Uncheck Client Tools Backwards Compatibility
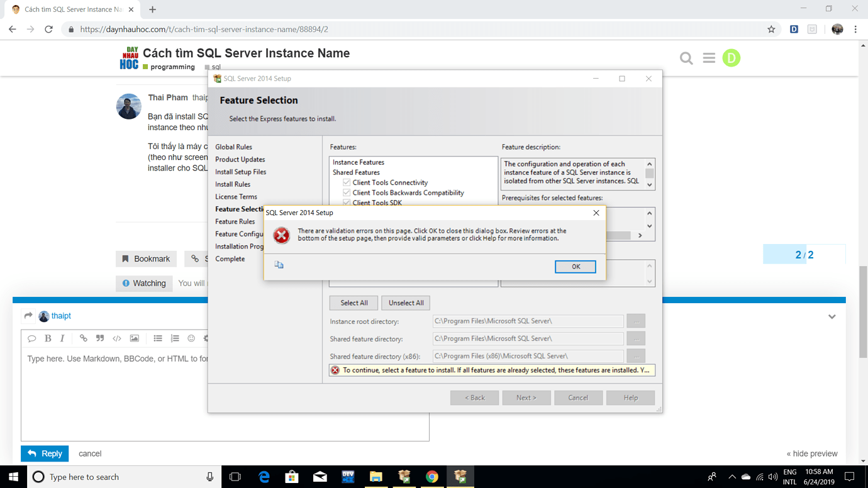The height and width of the screenshot is (488, 868). click(x=347, y=192)
